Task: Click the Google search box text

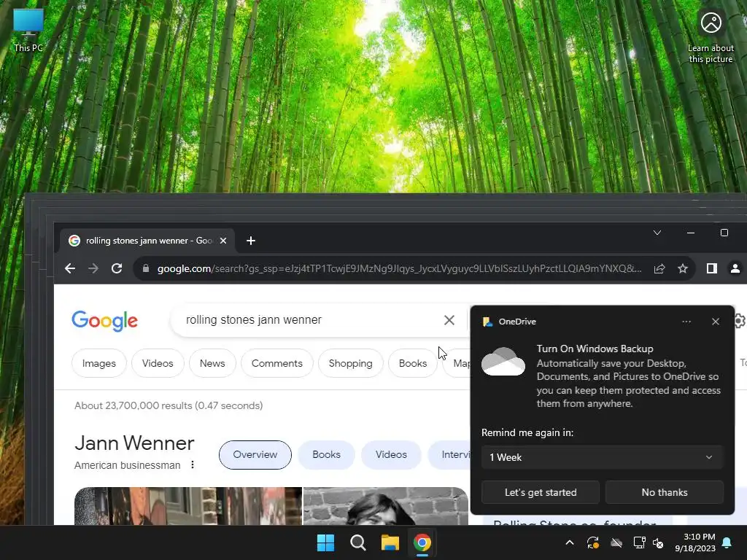Action: coord(253,320)
